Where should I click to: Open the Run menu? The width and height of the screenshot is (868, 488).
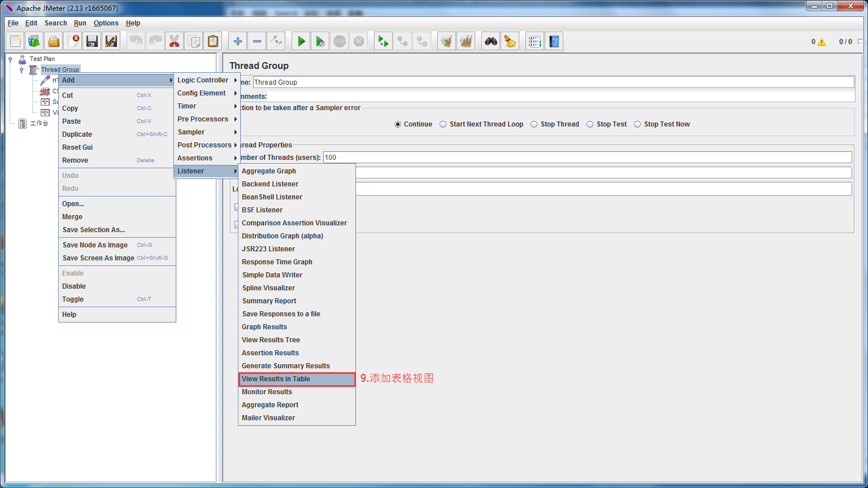pyautogui.click(x=80, y=23)
